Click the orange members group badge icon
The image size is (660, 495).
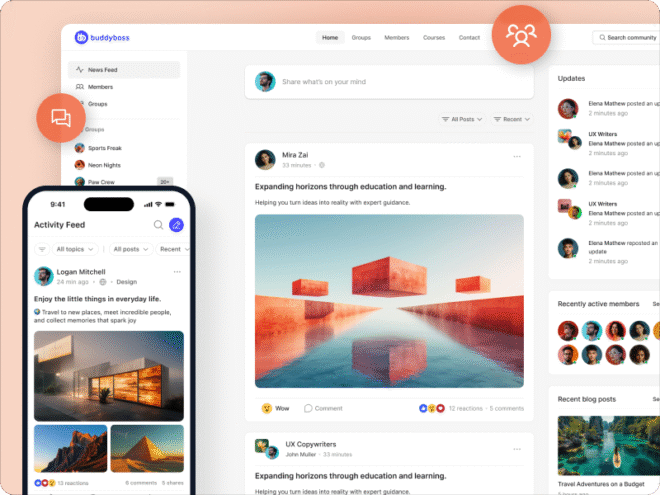pyautogui.click(x=521, y=35)
